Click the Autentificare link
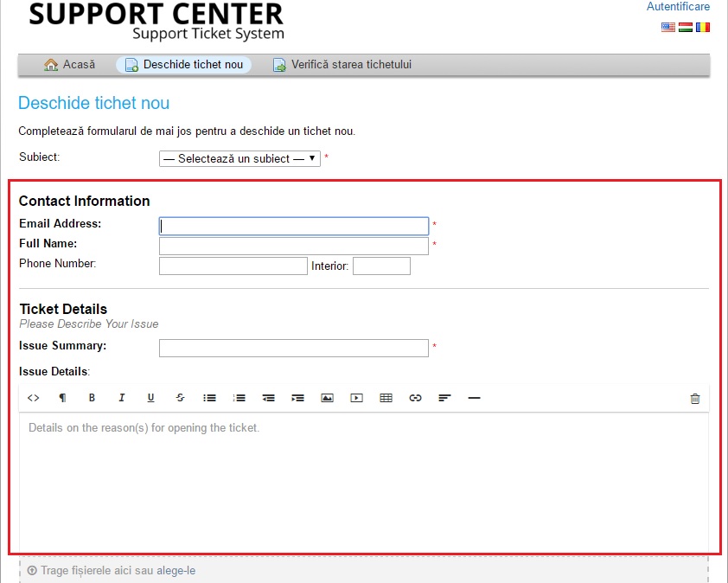 [x=678, y=7]
